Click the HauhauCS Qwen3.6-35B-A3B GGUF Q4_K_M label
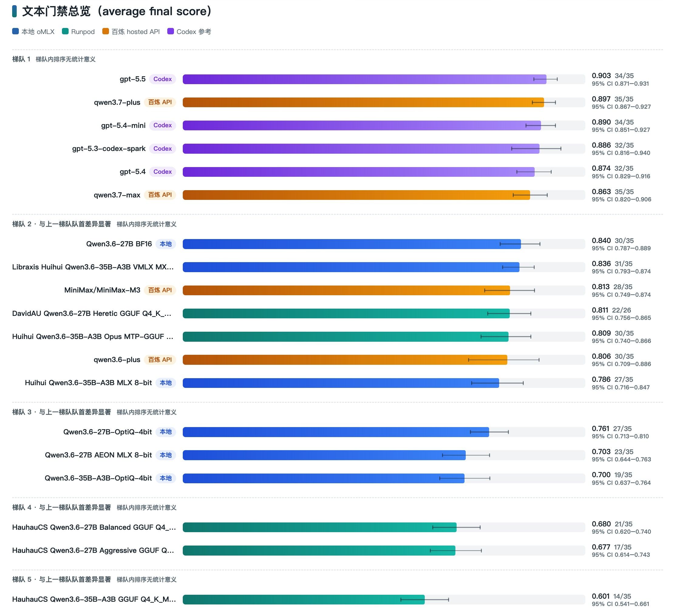 pos(94,599)
